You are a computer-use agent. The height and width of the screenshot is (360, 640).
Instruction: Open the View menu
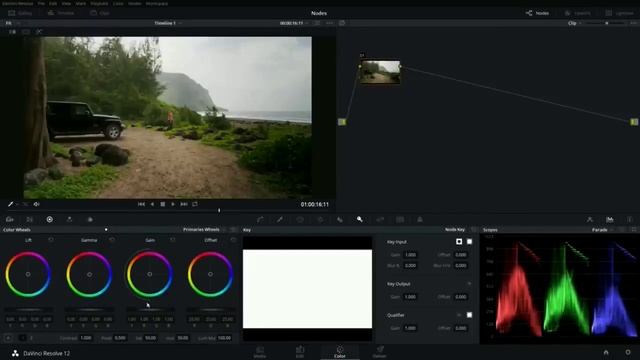(66, 3)
